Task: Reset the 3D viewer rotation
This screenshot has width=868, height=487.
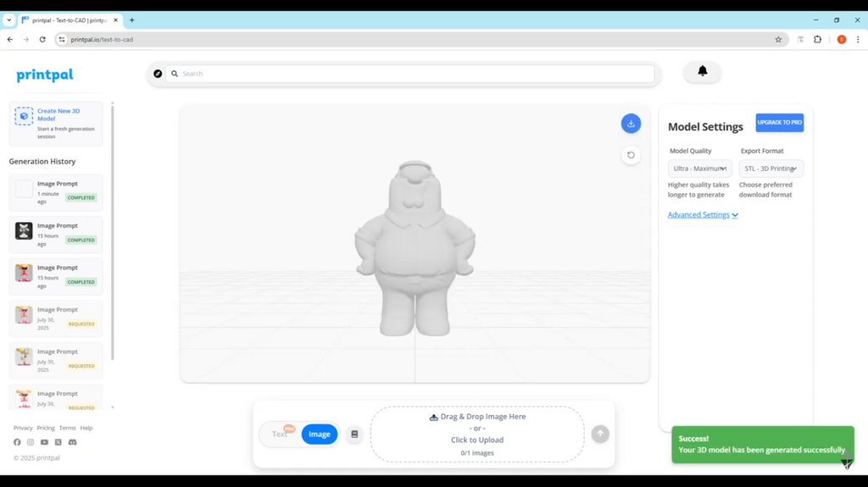Action: click(631, 155)
